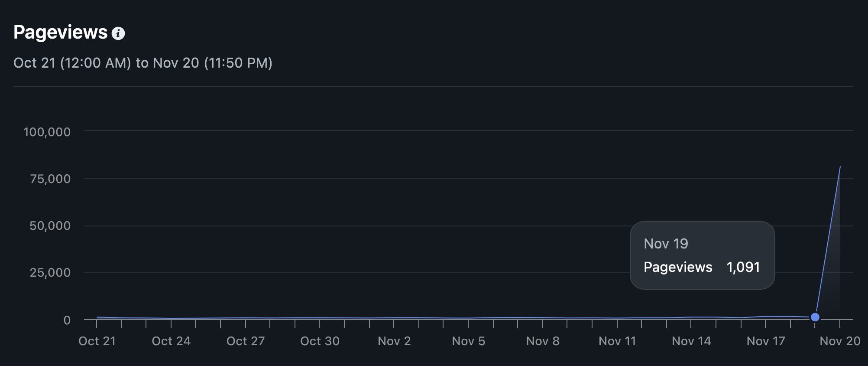The height and width of the screenshot is (366, 868).
Task: Click the Nov 19 tooltip box
Action: point(702,255)
